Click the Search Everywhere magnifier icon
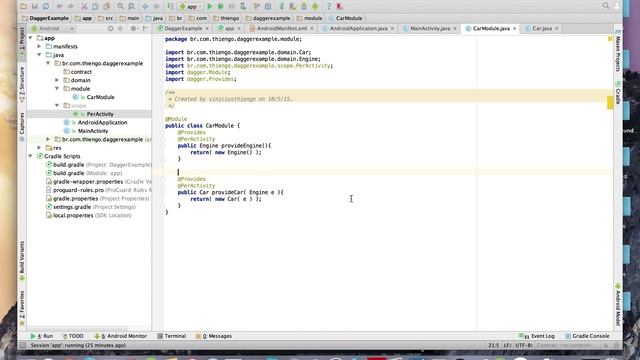 (x=606, y=5)
